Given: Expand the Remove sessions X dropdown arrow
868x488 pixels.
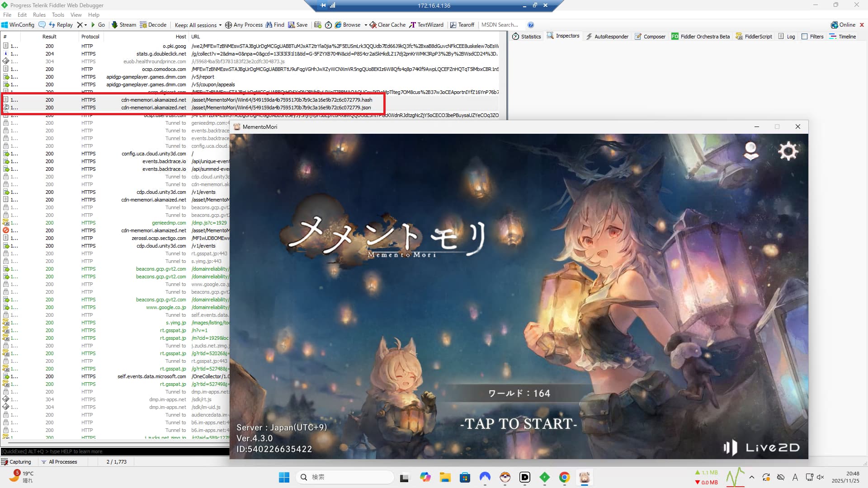Looking at the screenshot, I should coord(85,25).
